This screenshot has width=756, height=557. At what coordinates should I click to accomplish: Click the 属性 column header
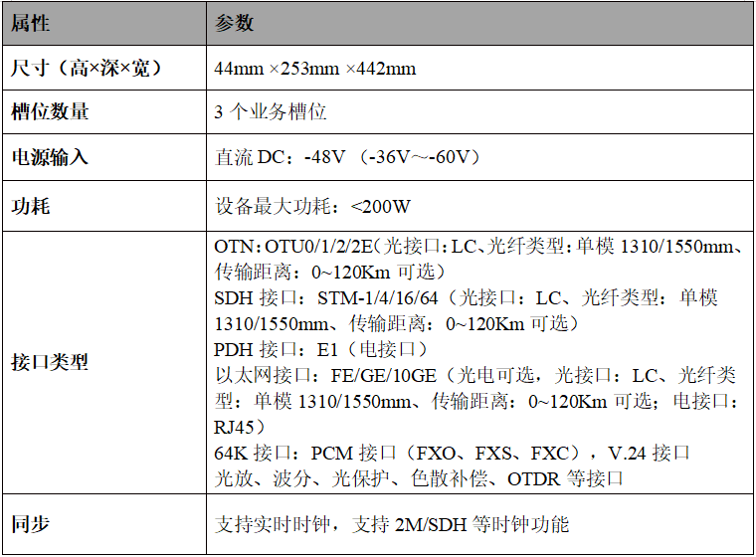31,23
